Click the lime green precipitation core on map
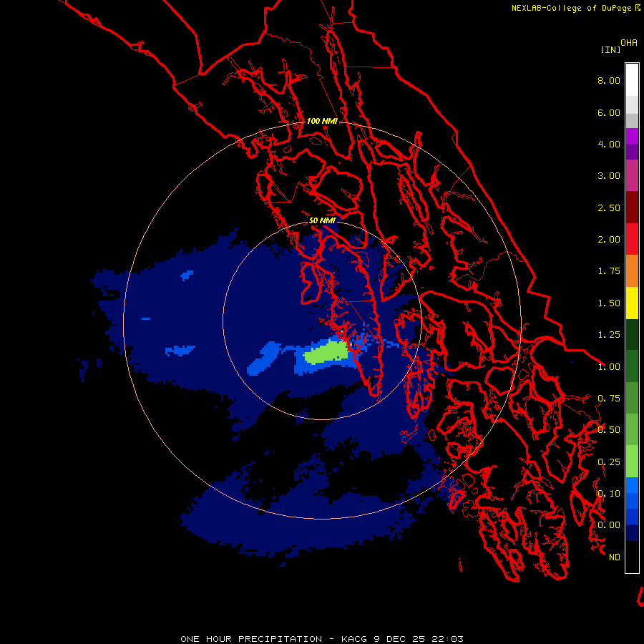The height and width of the screenshot is (644, 644). [326, 352]
